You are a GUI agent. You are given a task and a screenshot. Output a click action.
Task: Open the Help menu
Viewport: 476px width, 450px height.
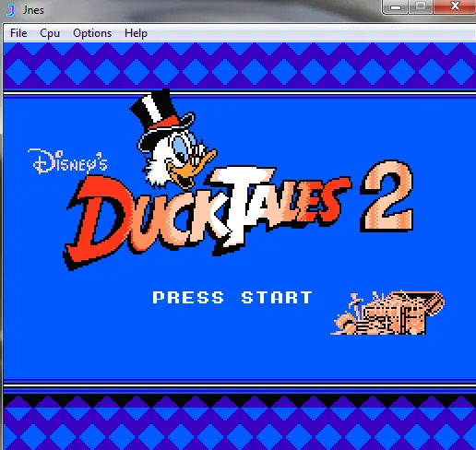pos(136,33)
